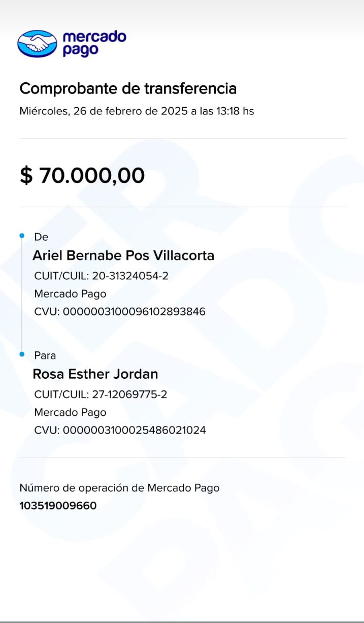Click the blue dot beside Para
Viewport: 364px width, 623px height.
[22, 354]
